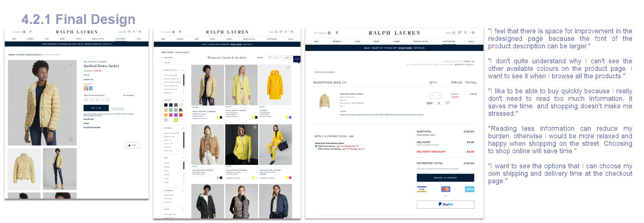The width and height of the screenshot is (644, 223).
Task: Go to next page arrow in listing
Action: (280, 57)
